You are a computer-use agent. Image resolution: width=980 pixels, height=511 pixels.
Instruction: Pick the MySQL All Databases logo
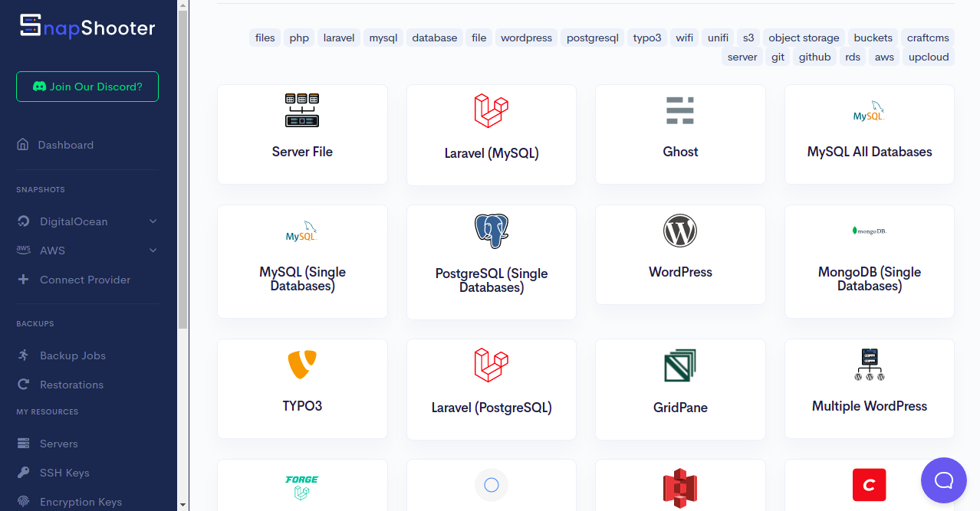point(870,110)
